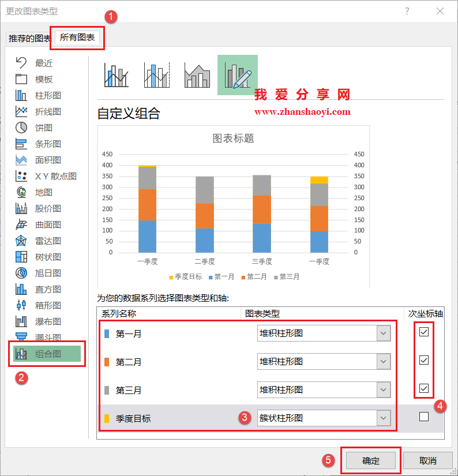This screenshot has height=476, width=458.
Task: Pick the Treemap (树状图) icon
Action: tap(21, 257)
